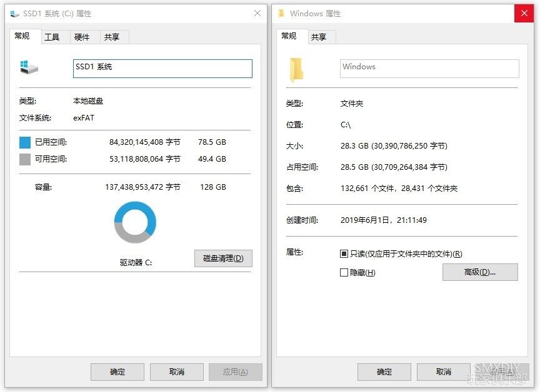This screenshot has width=540, height=392.
Task: Click the large Windows drive icon beside name field
Action: pyautogui.click(x=29, y=67)
